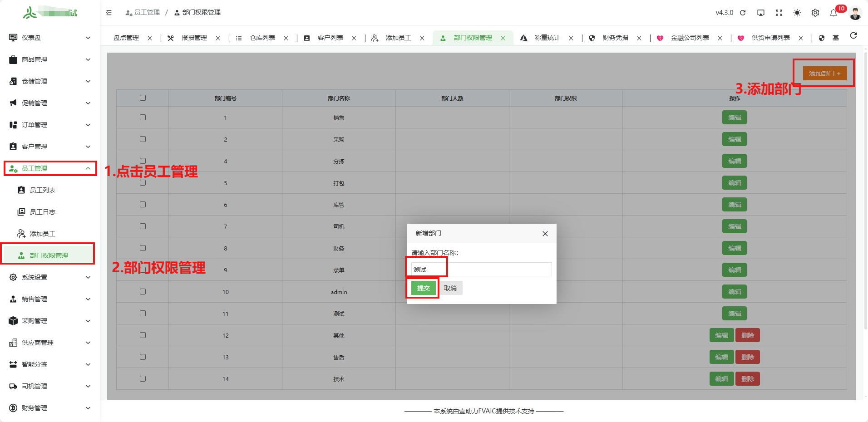Select checkbox for row 14 技术
868x422 pixels.
tap(143, 379)
